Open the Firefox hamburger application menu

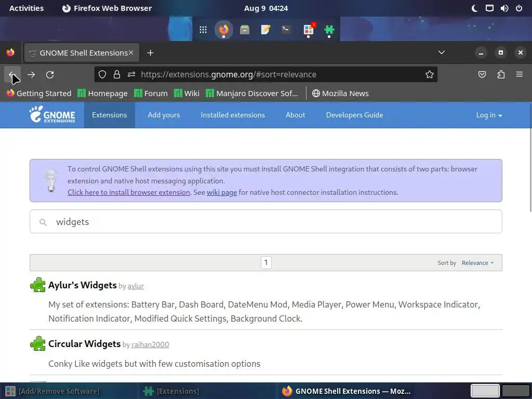[x=520, y=74]
